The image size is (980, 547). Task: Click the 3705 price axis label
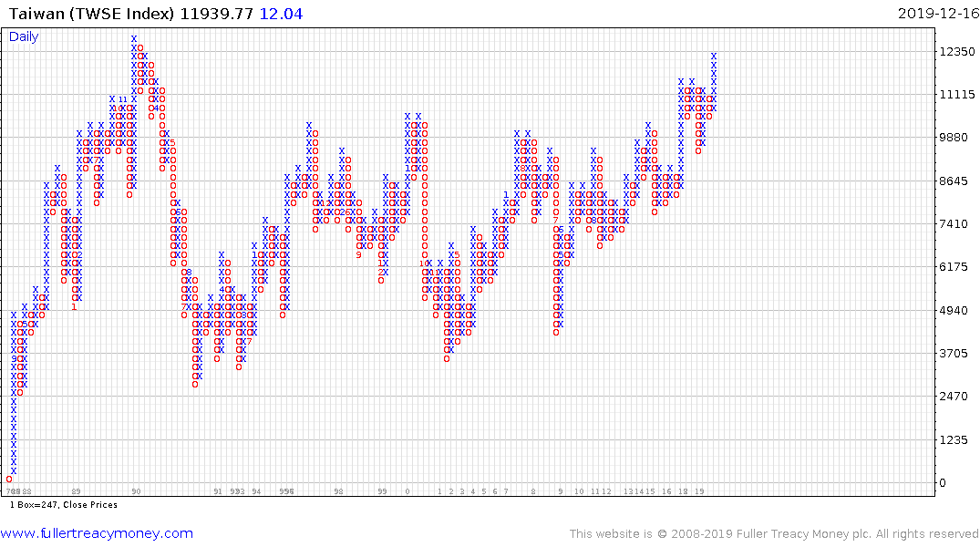tap(954, 353)
